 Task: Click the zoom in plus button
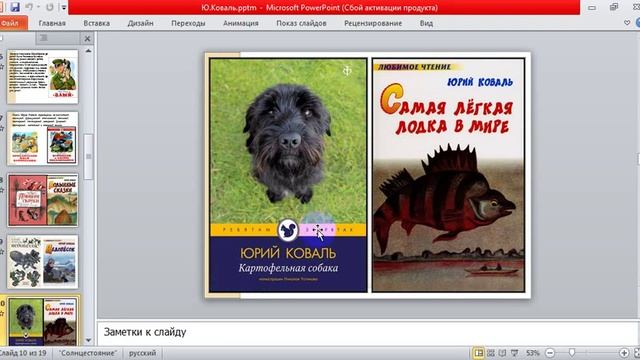click(x=624, y=353)
